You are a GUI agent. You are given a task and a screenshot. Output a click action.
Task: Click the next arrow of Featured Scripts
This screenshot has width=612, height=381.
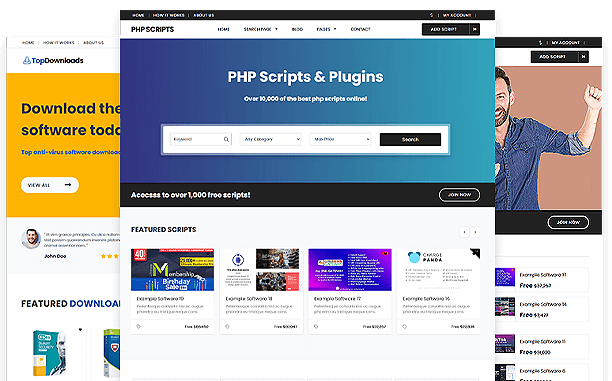[x=475, y=232]
